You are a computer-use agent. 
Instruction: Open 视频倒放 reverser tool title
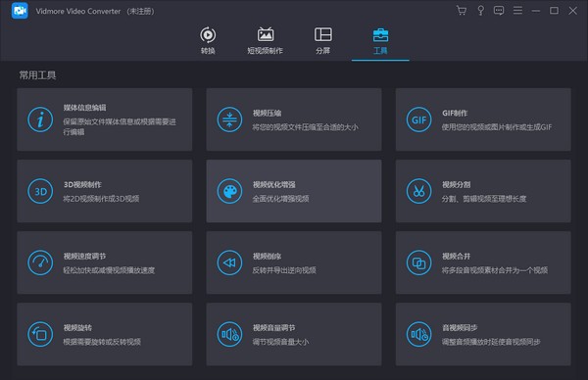(x=267, y=256)
